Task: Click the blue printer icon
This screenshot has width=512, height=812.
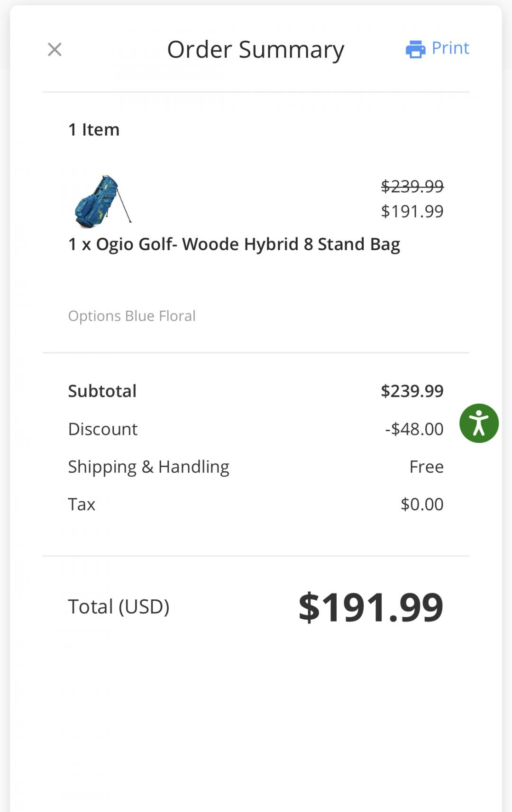Action: tap(415, 49)
